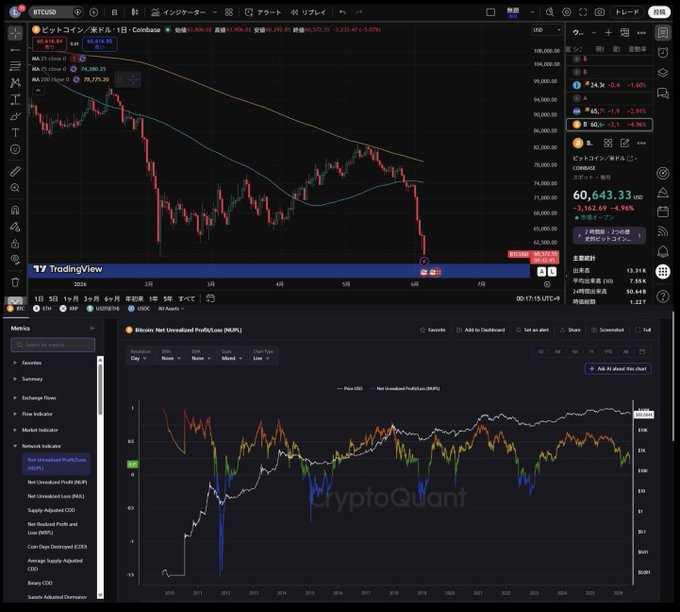This screenshot has width=680, height=612.
Task: Select the ruler measure tool
Action: [x=15, y=172]
